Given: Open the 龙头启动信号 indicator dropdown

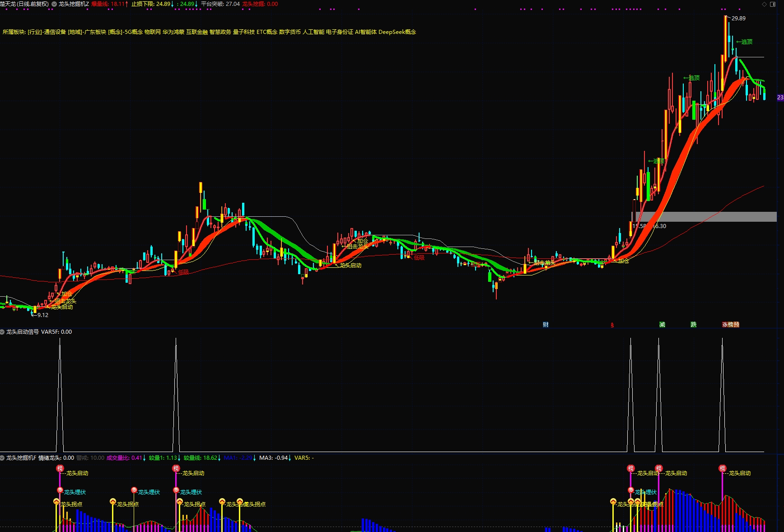Looking at the screenshot, I should tap(2, 332).
